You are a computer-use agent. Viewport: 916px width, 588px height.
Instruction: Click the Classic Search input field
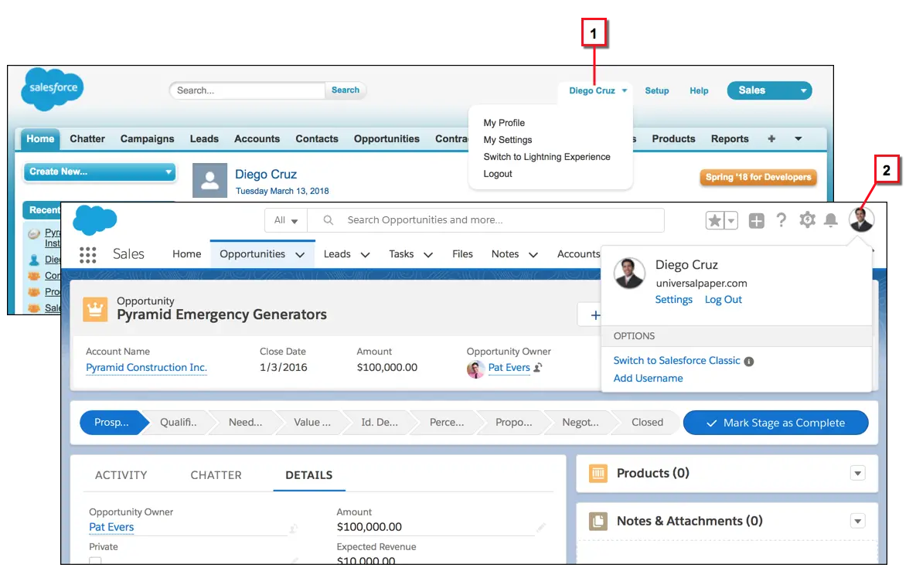pyautogui.click(x=247, y=90)
